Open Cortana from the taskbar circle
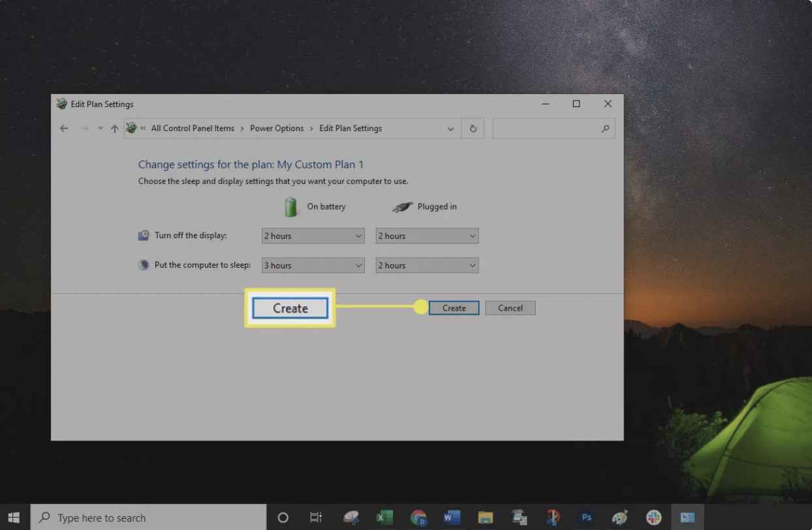Image resolution: width=812 pixels, height=530 pixels. point(283,518)
